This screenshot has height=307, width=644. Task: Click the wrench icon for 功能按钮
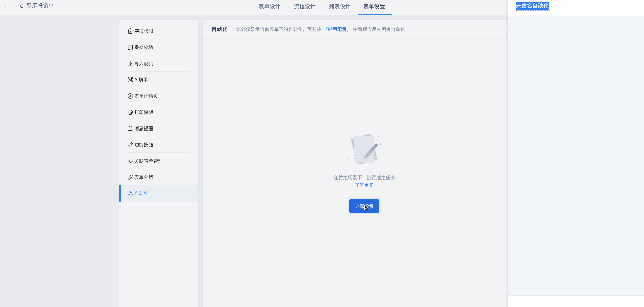130,145
